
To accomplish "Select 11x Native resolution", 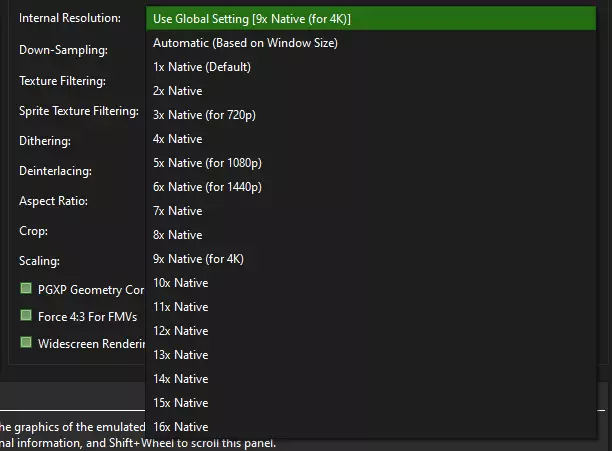I will [x=371, y=307].
